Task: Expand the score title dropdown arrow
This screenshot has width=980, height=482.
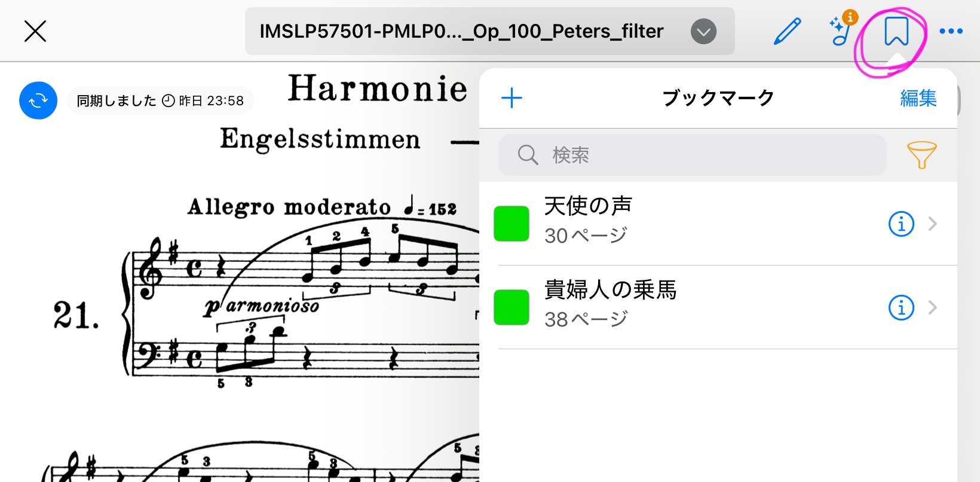Action: coord(703,31)
